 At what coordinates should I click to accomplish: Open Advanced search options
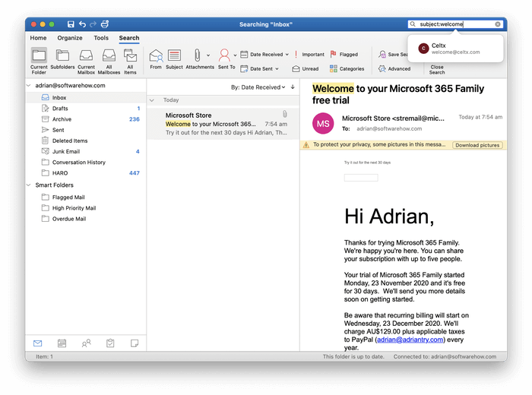click(x=394, y=68)
